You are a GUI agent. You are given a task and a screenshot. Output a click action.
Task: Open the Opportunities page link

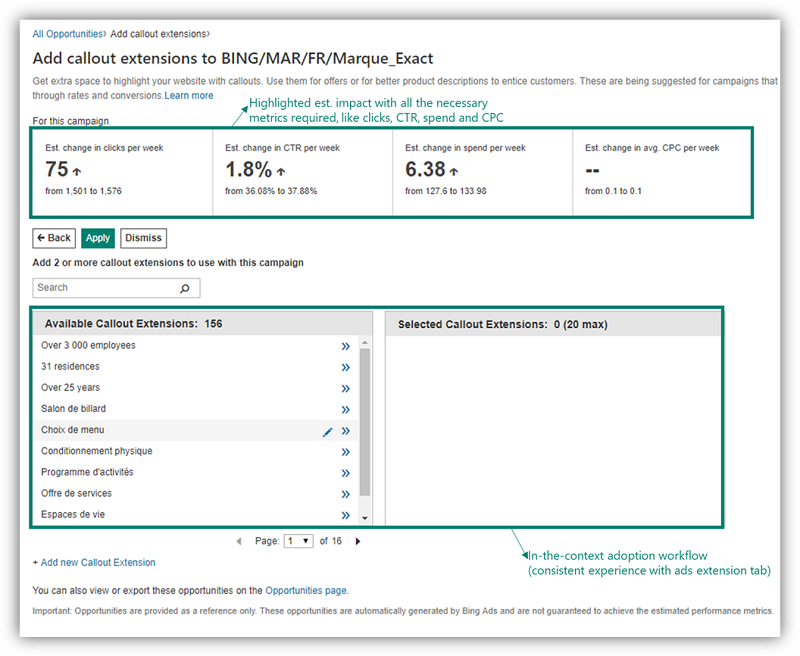pyautogui.click(x=306, y=591)
